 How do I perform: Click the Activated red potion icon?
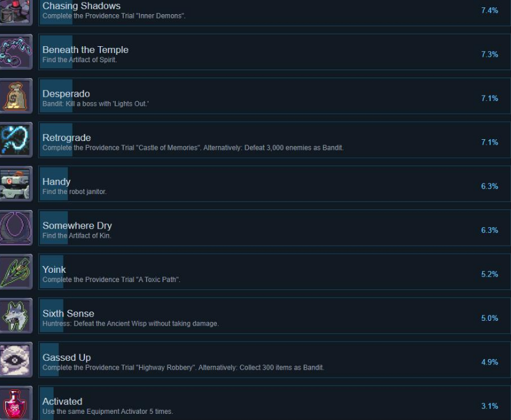point(16,403)
